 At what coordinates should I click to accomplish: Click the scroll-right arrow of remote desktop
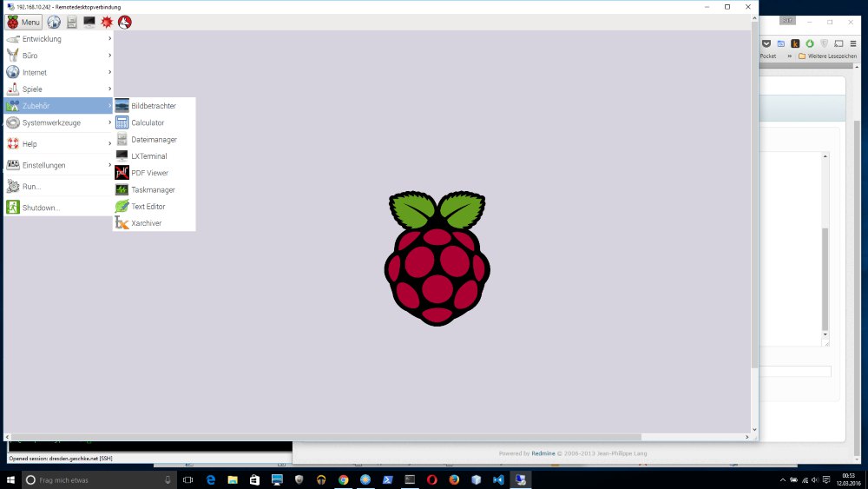click(x=746, y=437)
